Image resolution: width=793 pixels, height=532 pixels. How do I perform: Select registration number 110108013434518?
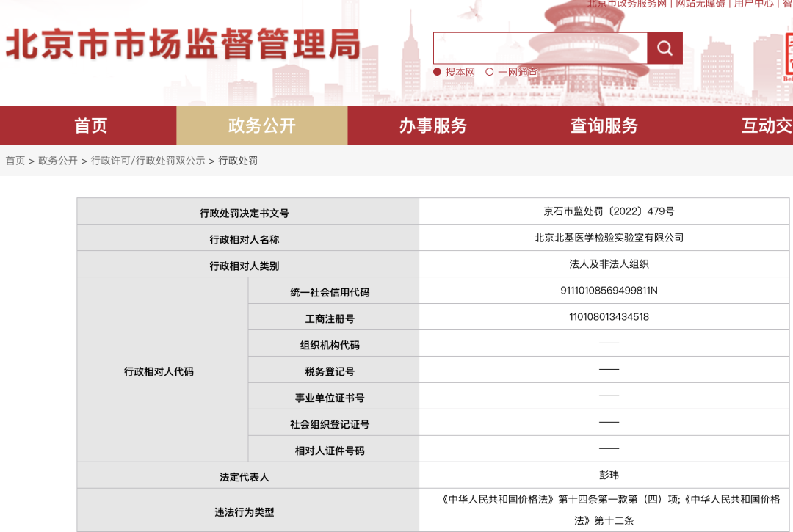[609, 317]
